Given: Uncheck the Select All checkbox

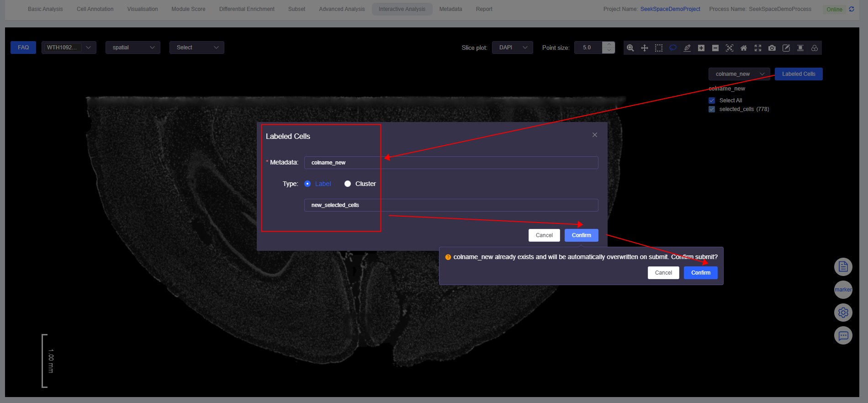Looking at the screenshot, I should (712, 101).
